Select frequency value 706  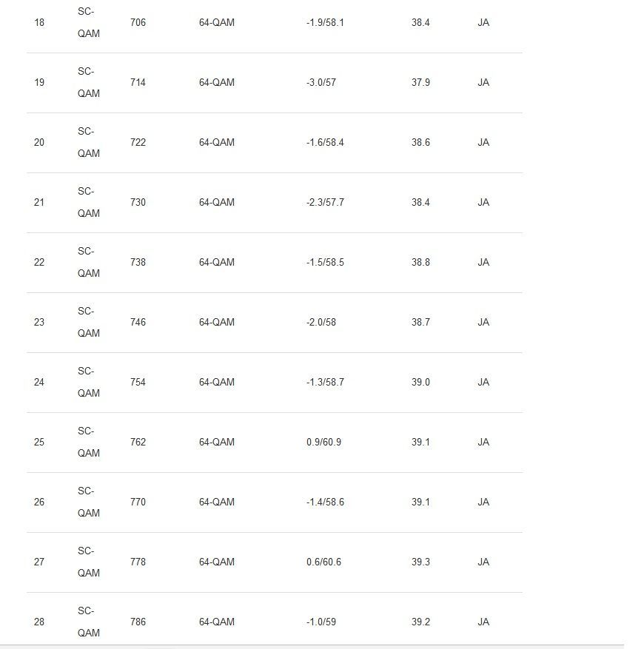[138, 23]
